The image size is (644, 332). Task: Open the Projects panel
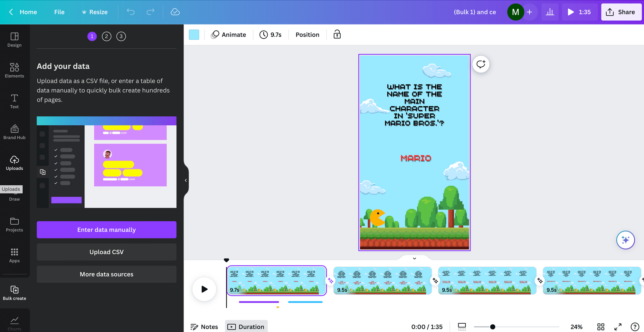pos(14,224)
